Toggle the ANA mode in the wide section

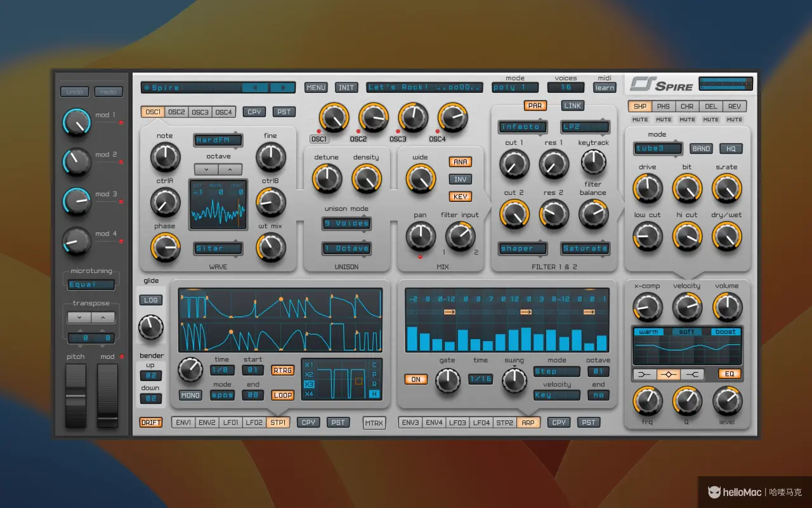coord(460,162)
